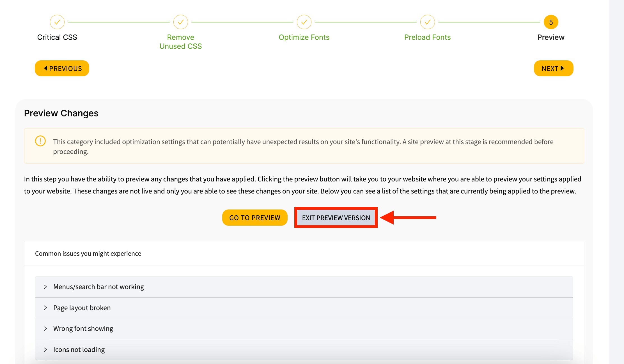Click the 'Preview Changes' heading

61,113
